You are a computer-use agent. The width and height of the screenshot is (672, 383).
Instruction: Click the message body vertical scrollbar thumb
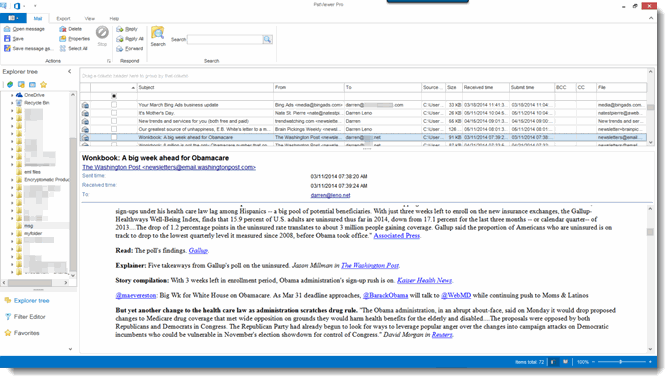point(650,232)
